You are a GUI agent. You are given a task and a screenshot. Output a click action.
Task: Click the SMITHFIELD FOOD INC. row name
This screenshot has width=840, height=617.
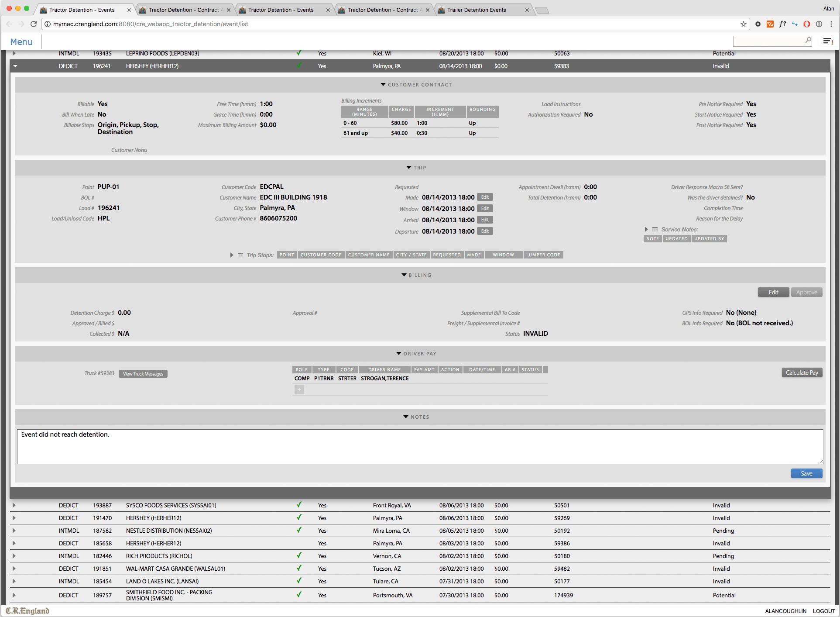pos(169,595)
